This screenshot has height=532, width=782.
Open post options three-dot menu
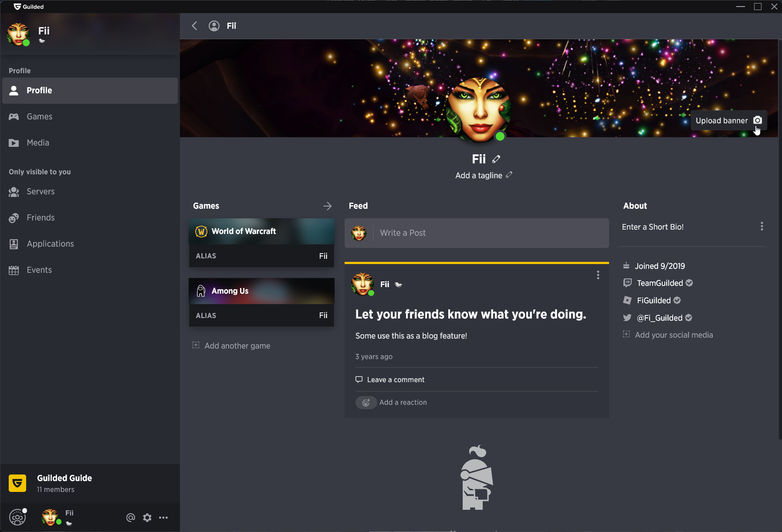(598, 275)
